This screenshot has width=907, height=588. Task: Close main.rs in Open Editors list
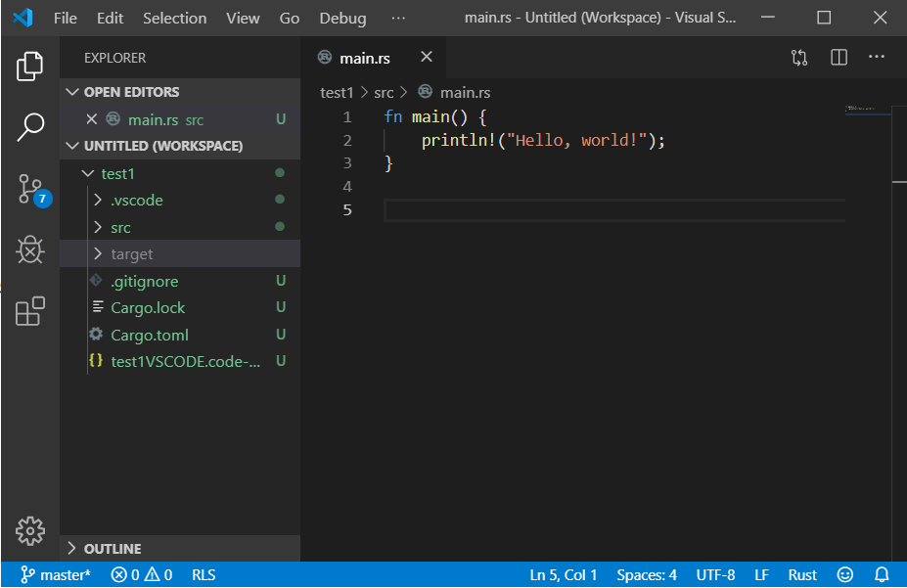pyautogui.click(x=91, y=119)
